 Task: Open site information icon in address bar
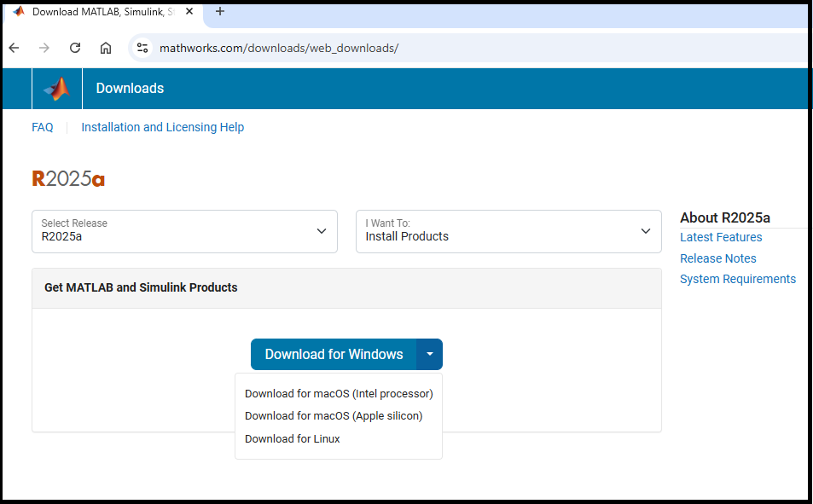142,49
